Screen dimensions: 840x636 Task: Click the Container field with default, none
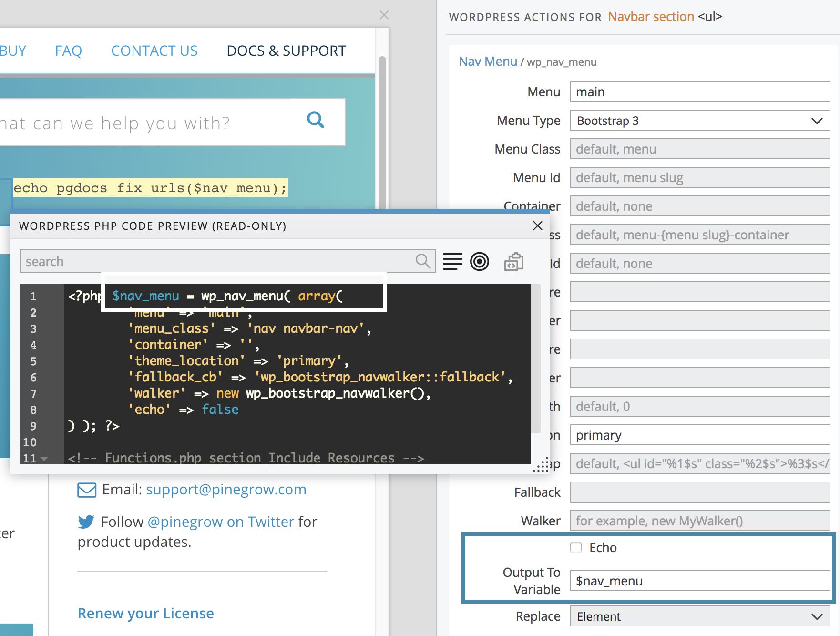(700, 206)
